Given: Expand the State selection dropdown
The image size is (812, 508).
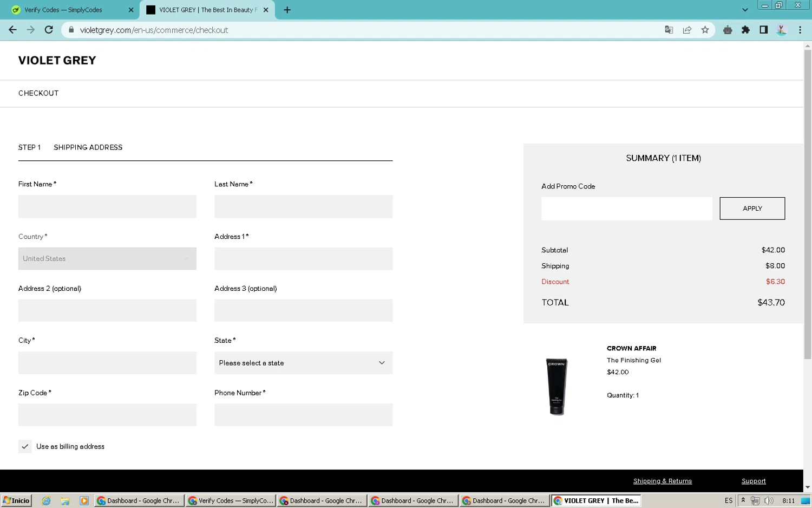Looking at the screenshot, I should point(303,363).
